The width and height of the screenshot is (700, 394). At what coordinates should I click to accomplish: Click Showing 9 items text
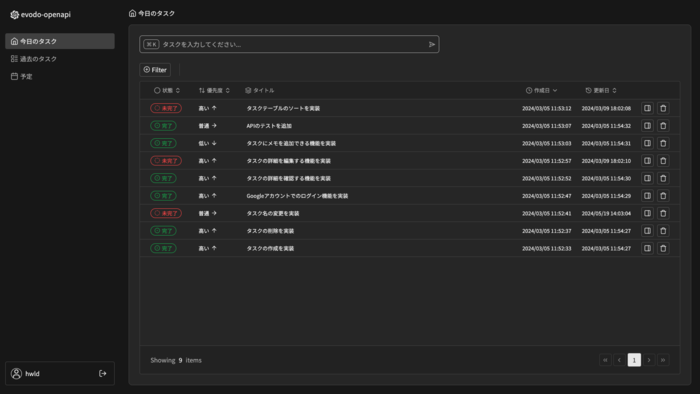(176, 360)
